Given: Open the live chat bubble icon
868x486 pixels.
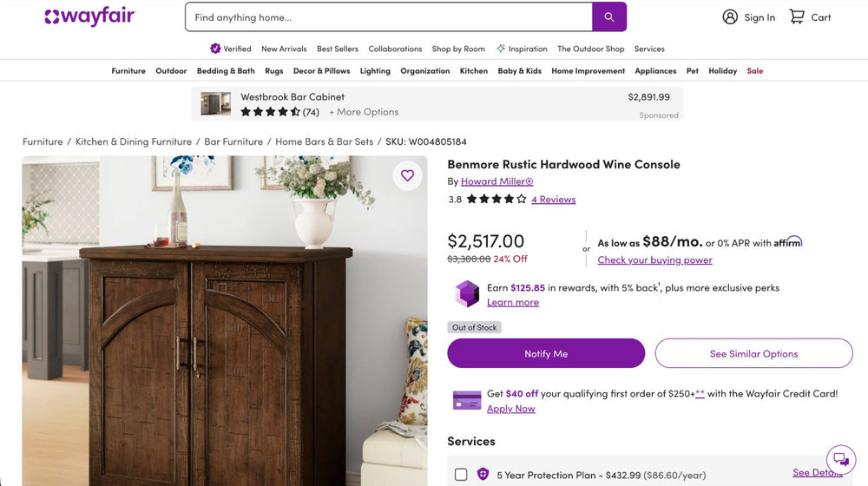Looking at the screenshot, I should coord(840,460).
